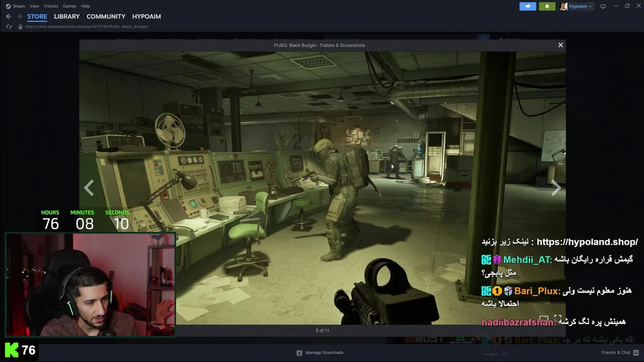
Task: Show the next screenshot
Action: coord(556,188)
